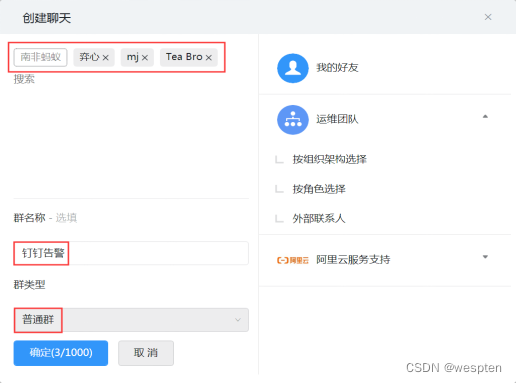
Task: Click the 运维团队 label
Action: point(337,119)
